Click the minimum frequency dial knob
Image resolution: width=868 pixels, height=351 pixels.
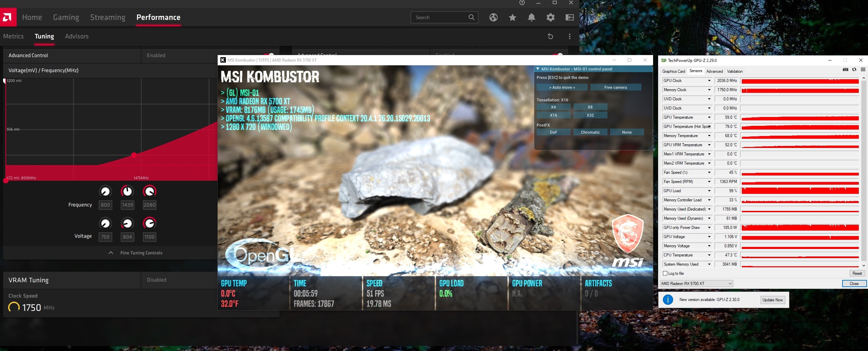coord(105,191)
